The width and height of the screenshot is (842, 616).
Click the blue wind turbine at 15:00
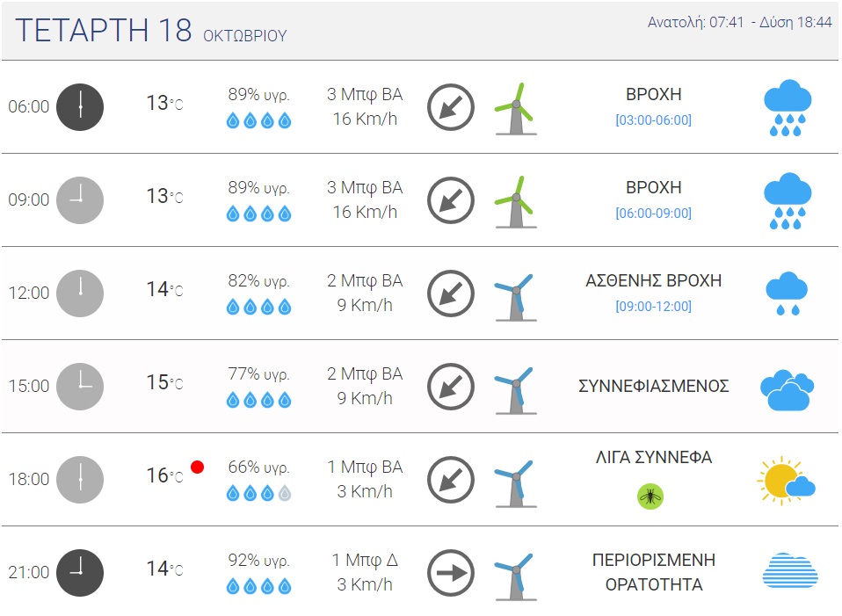pos(514,390)
